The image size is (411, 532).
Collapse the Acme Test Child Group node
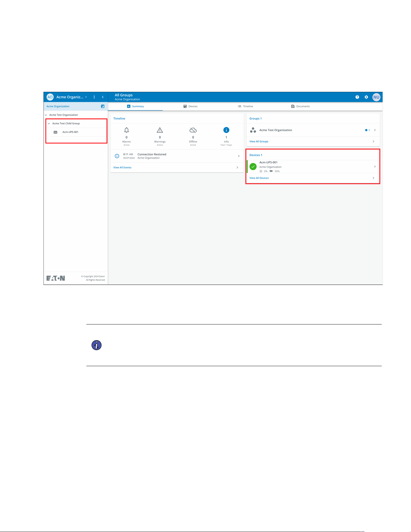coord(49,123)
